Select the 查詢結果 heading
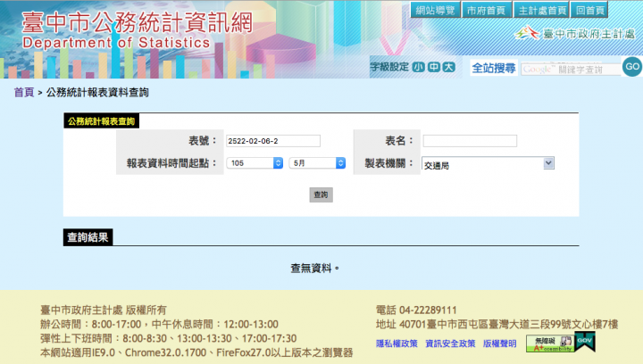This screenshot has width=643, height=364. click(x=88, y=237)
